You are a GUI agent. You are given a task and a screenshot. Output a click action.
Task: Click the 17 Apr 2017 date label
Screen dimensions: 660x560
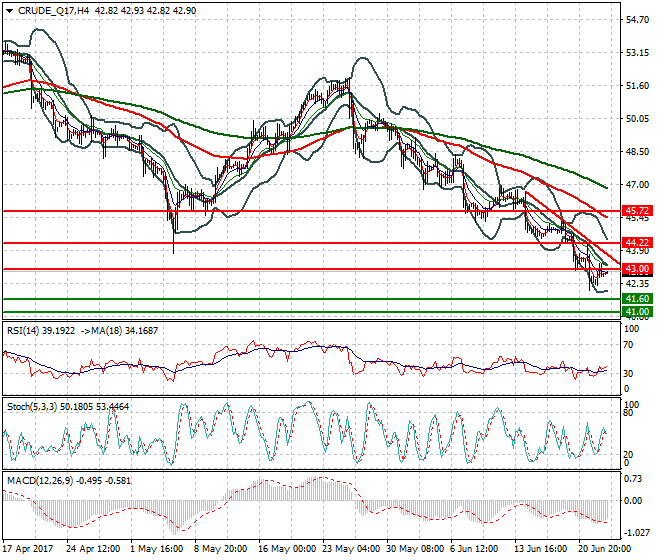click(28, 549)
